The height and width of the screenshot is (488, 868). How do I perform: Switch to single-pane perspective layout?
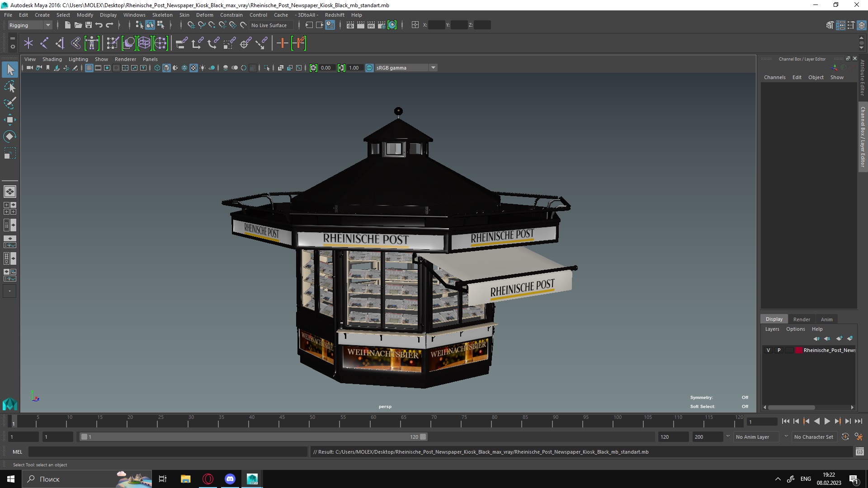(x=10, y=192)
